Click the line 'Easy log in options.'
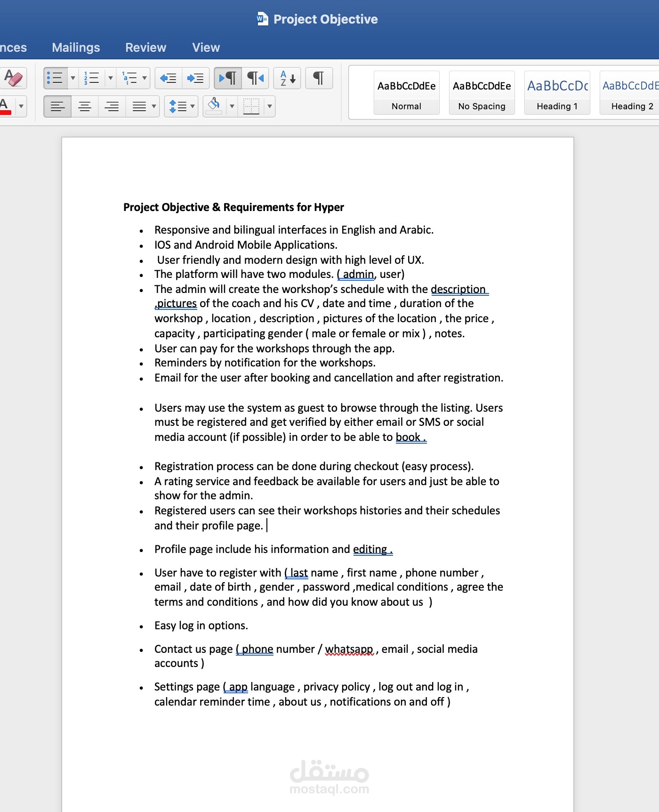The height and width of the screenshot is (812, 659). 201,625
